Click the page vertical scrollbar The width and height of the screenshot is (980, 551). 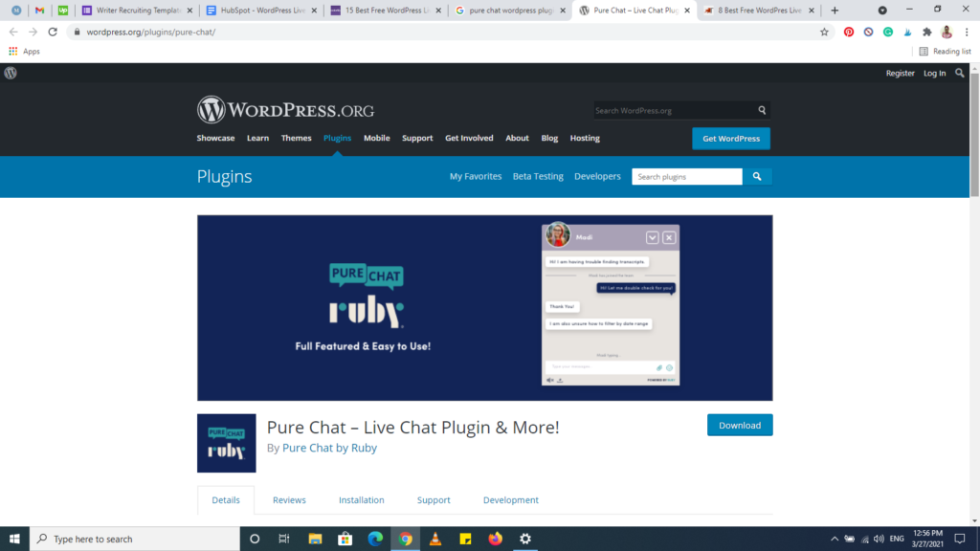974,134
